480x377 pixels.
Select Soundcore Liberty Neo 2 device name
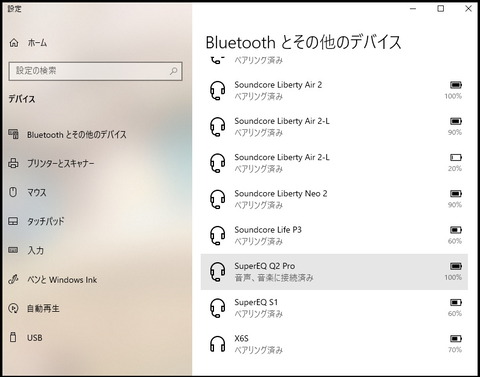(281, 194)
